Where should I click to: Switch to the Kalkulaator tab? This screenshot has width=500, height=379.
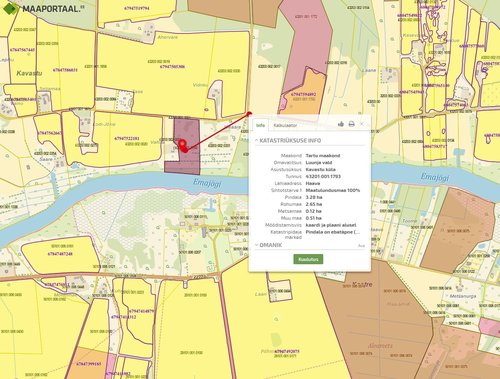coord(285,125)
